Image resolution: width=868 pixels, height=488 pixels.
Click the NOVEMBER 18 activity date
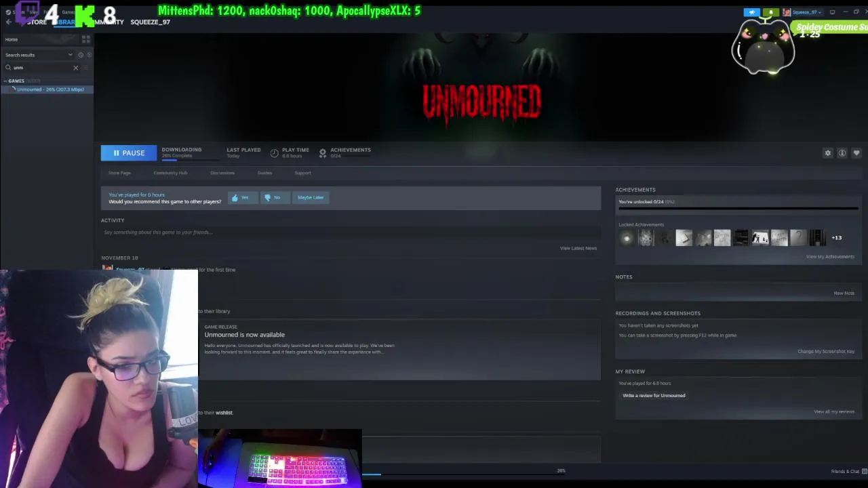click(x=119, y=258)
